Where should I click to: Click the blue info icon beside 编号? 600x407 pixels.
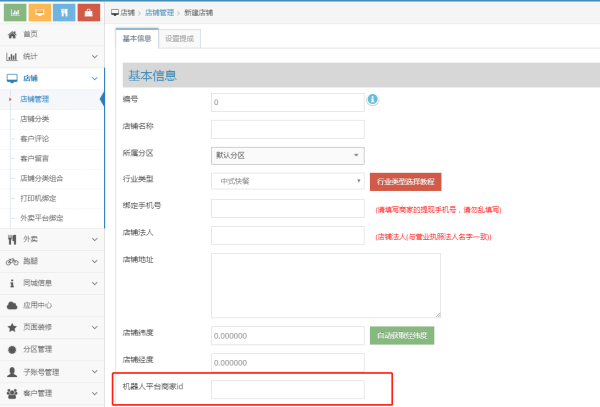pyautogui.click(x=372, y=100)
